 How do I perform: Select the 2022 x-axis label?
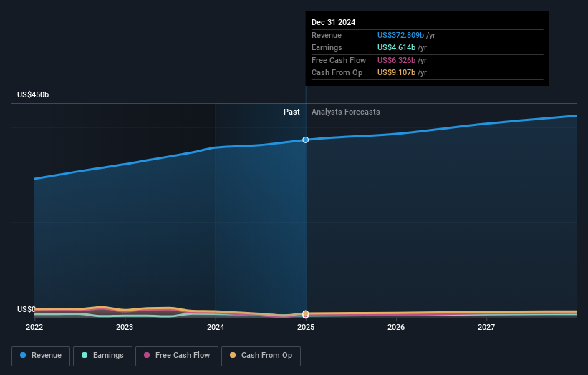tap(34, 327)
